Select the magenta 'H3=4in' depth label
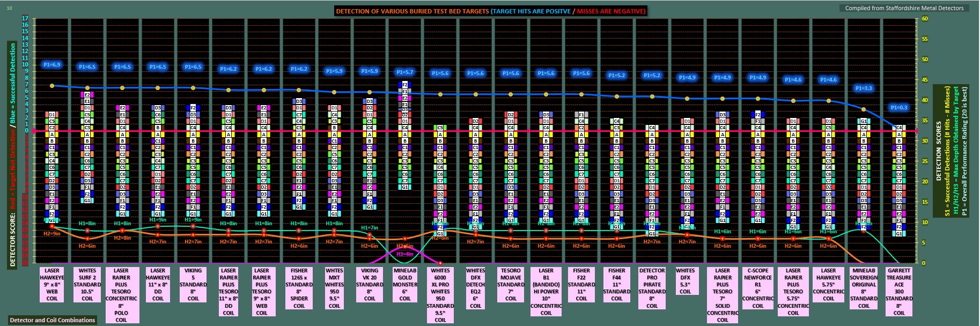980x326 pixels. click(x=404, y=254)
